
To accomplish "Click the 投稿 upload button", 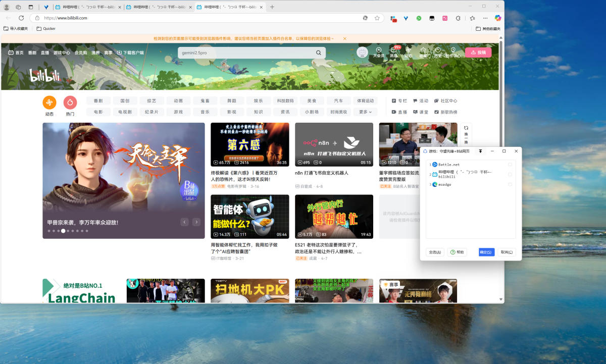I will coord(478,52).
